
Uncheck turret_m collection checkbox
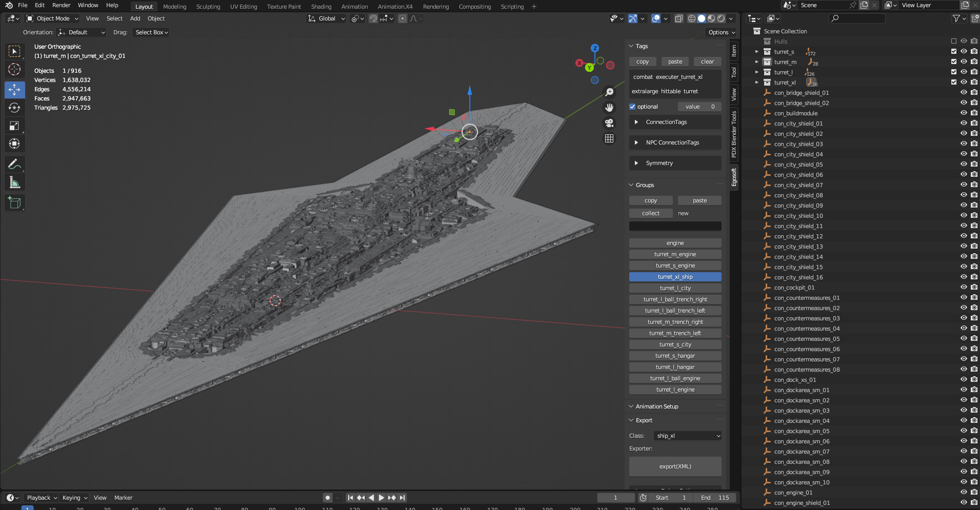pyautogui.click(x=954, y=62)
